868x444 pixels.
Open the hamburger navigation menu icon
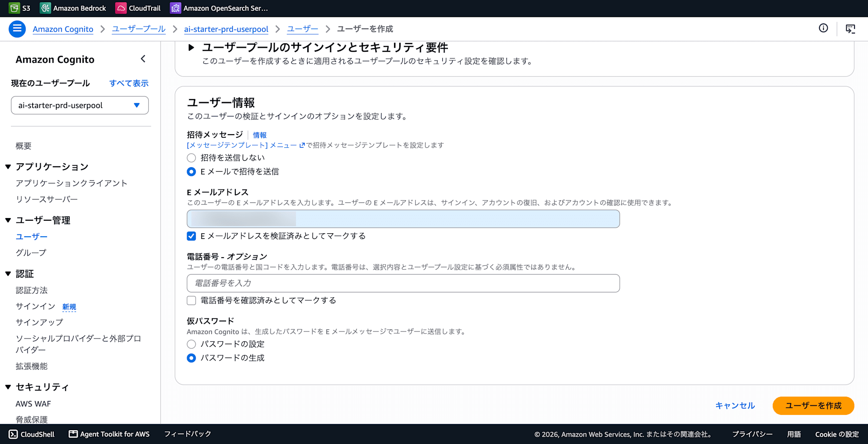point(17,29)
